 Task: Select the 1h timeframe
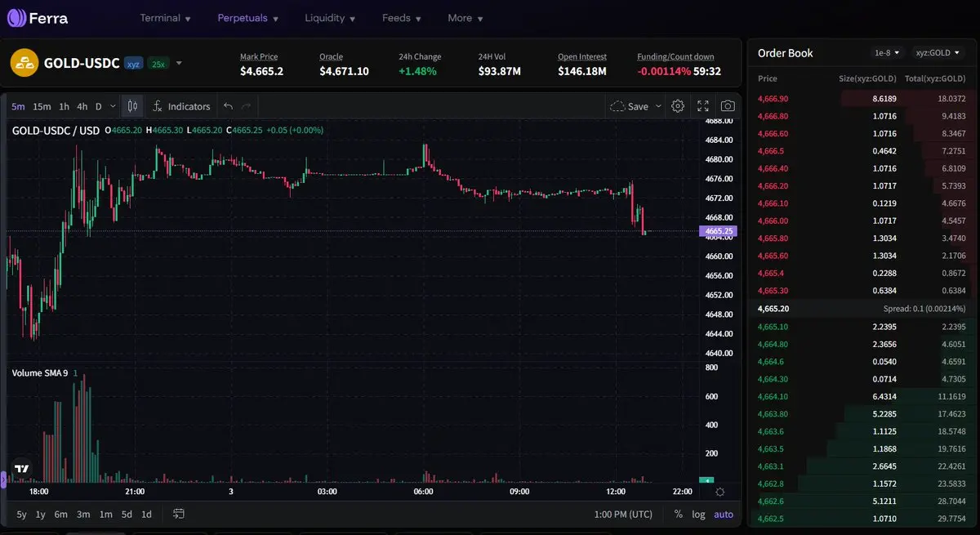pos(65,106)
